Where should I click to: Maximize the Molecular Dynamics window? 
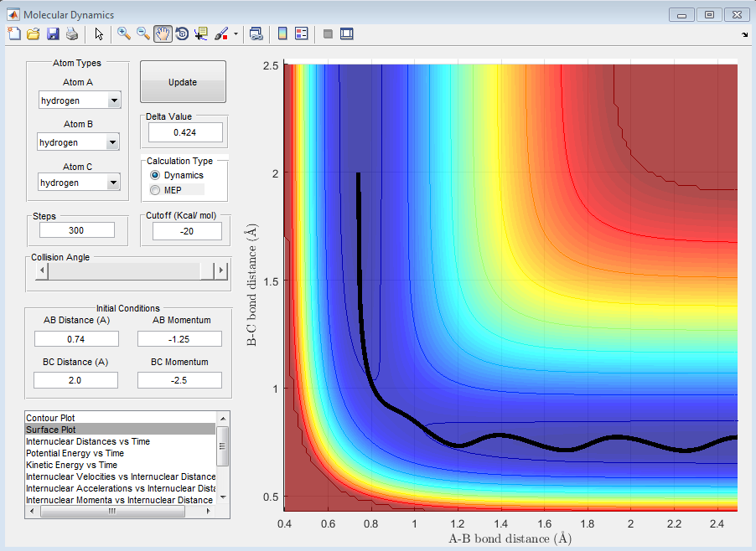point(709,15)
